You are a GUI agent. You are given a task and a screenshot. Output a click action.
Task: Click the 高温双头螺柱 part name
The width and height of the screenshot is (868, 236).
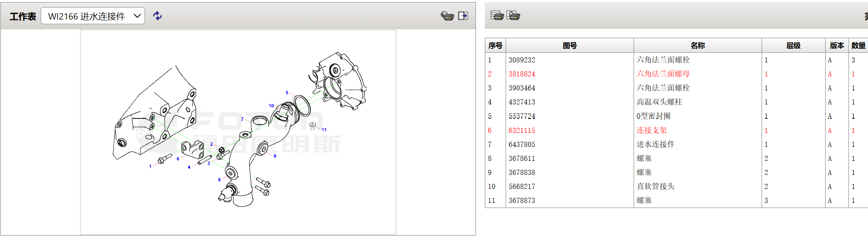tap(659, 102)
